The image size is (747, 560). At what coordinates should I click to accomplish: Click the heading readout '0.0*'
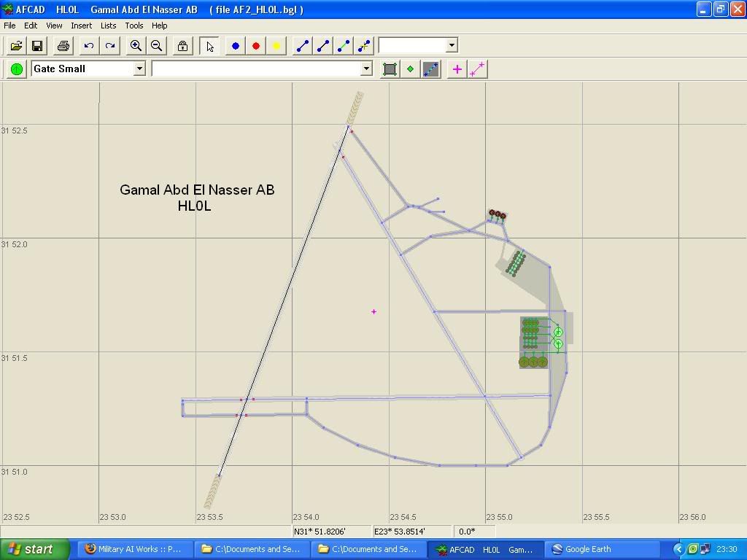click(x=467, y=532)
